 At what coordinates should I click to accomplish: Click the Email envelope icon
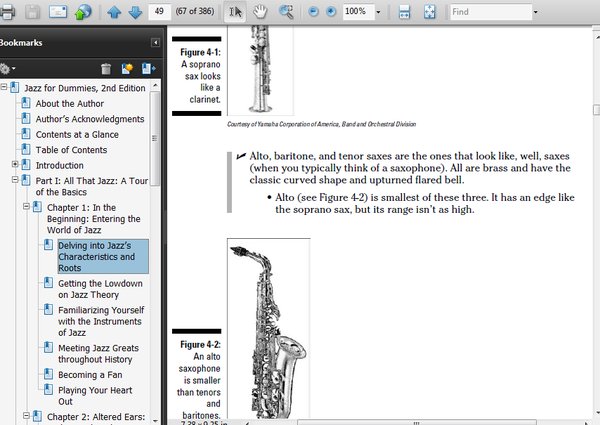point(58,12)
